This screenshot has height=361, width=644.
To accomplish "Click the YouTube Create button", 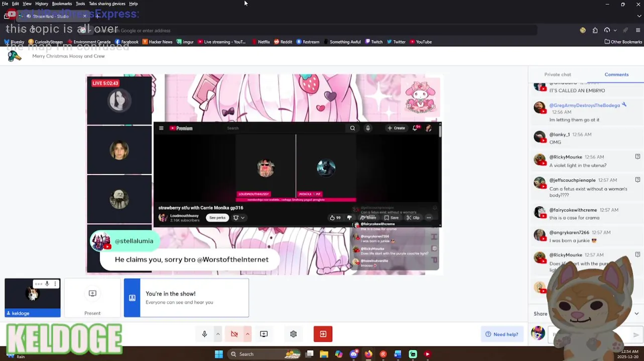I will pyautogui.click(x=396, y=128).
